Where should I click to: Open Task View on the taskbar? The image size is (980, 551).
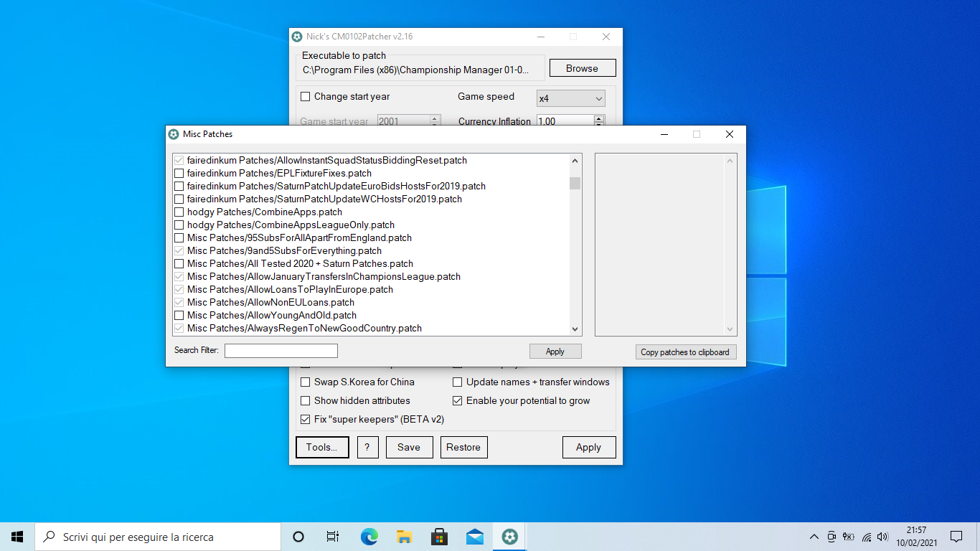[333, 537]
